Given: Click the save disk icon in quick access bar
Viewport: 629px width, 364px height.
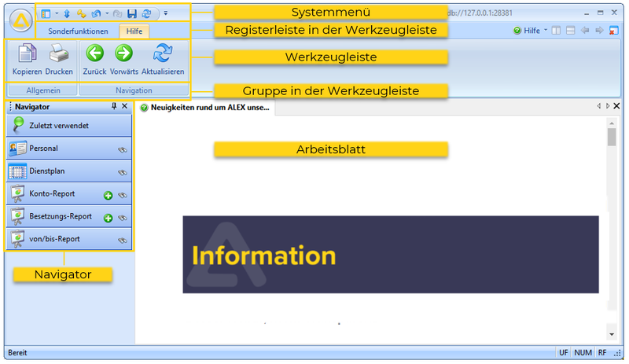Looking at the screenshot, I should click(x=132, y=13).
